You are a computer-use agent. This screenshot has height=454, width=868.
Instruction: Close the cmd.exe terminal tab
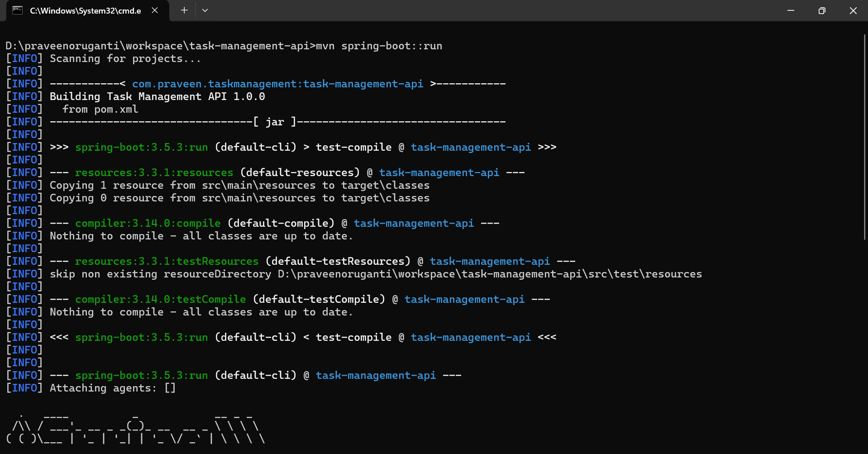155,10
